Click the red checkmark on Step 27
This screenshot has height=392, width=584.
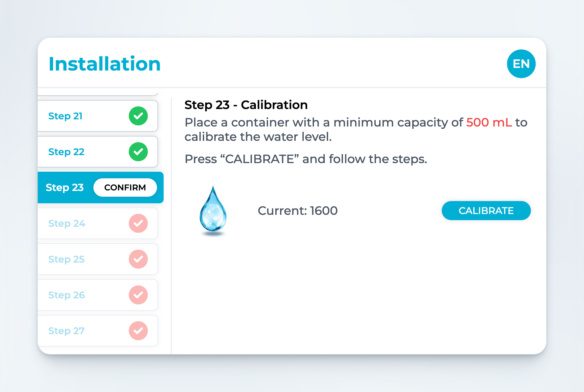click(138, 331)
